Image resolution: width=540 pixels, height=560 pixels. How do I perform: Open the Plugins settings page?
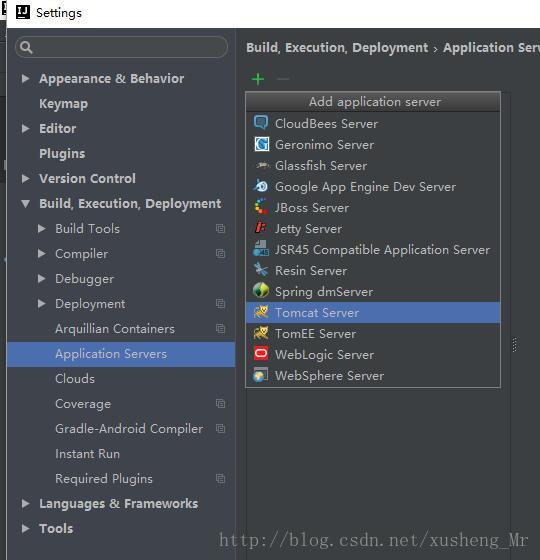click(62, 154)
